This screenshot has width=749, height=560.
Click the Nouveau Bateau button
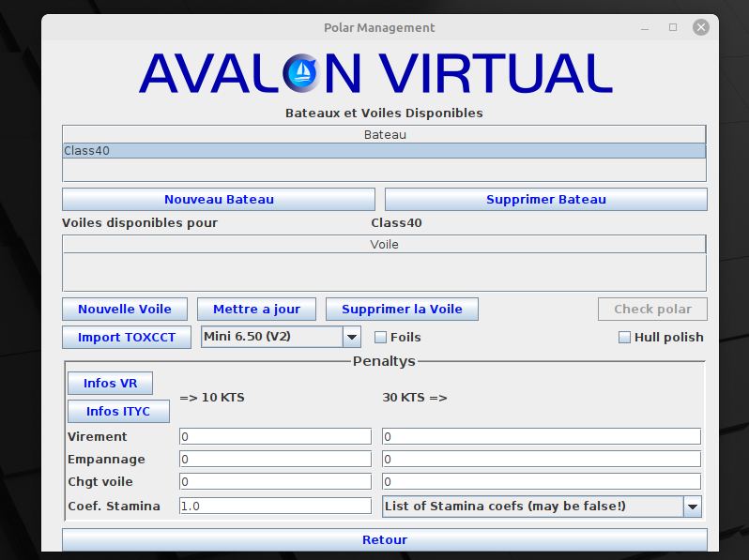click(x=219, y=200)
